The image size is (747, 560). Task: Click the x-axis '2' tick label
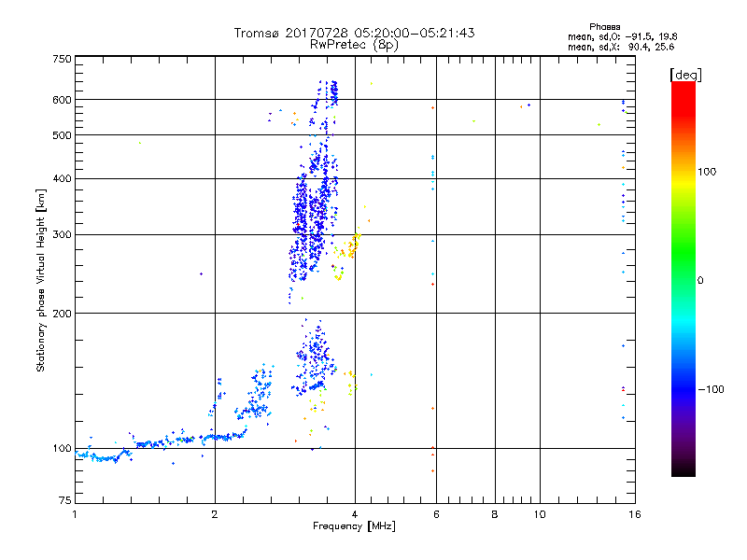coord(215,514)
